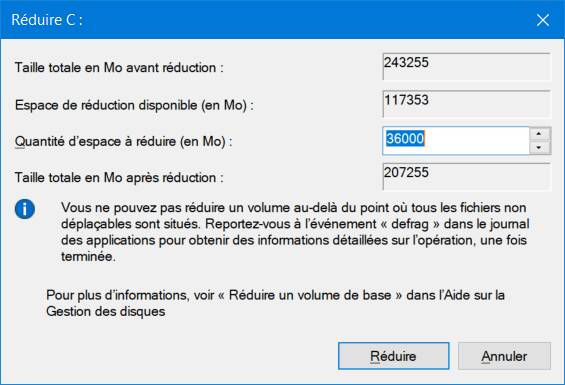Select the 243255 total size field
The image size is (565, 385).
pos(467,67)
